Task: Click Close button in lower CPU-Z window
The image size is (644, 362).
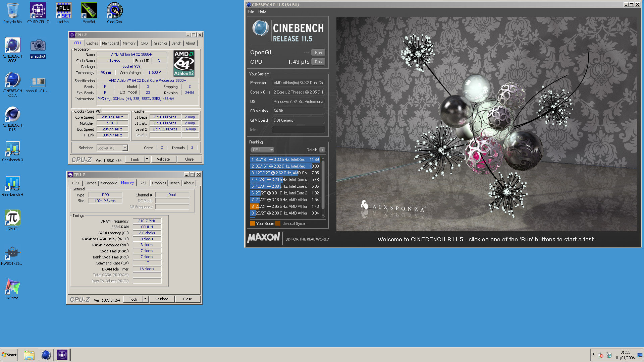Action: click(187, 299)
